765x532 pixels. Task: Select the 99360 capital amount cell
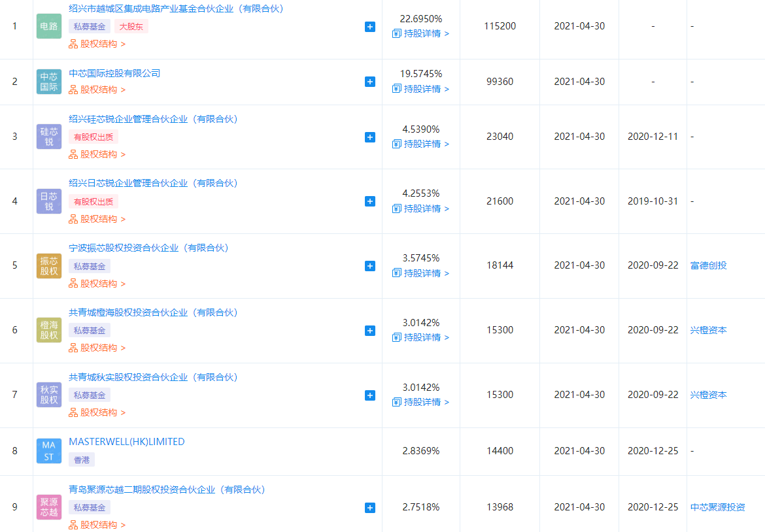pos(500,82)
